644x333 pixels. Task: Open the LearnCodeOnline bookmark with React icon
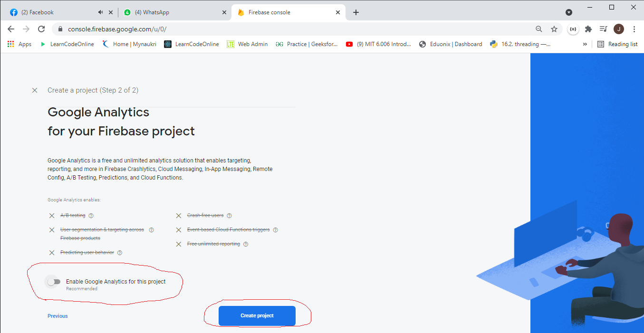tap(192, 44)
